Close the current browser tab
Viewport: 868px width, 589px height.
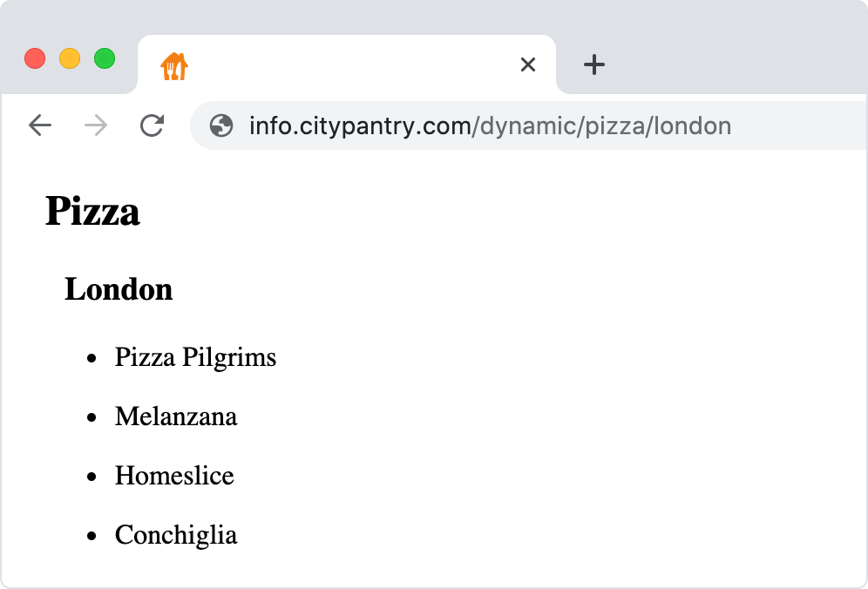tap(527, 64)
